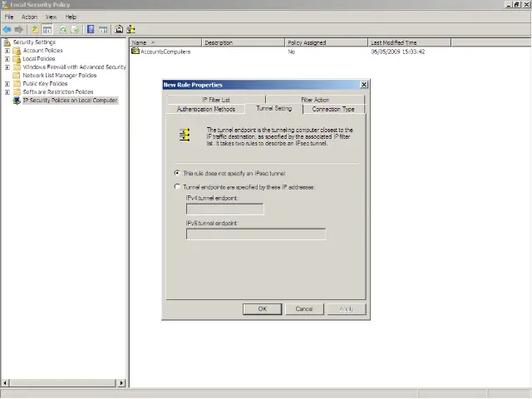Switch to the Authentication Methods tab
Screen dimensions: 532x399
[206, 109]
